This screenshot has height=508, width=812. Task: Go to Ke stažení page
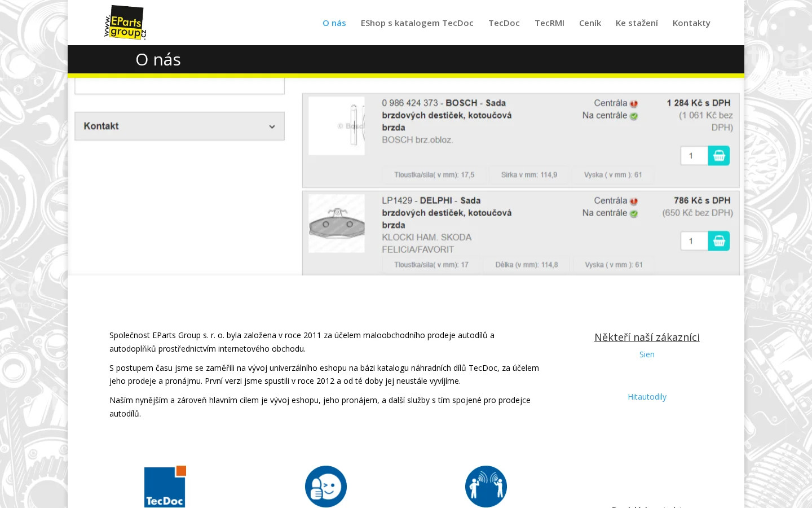click(637, 23)
